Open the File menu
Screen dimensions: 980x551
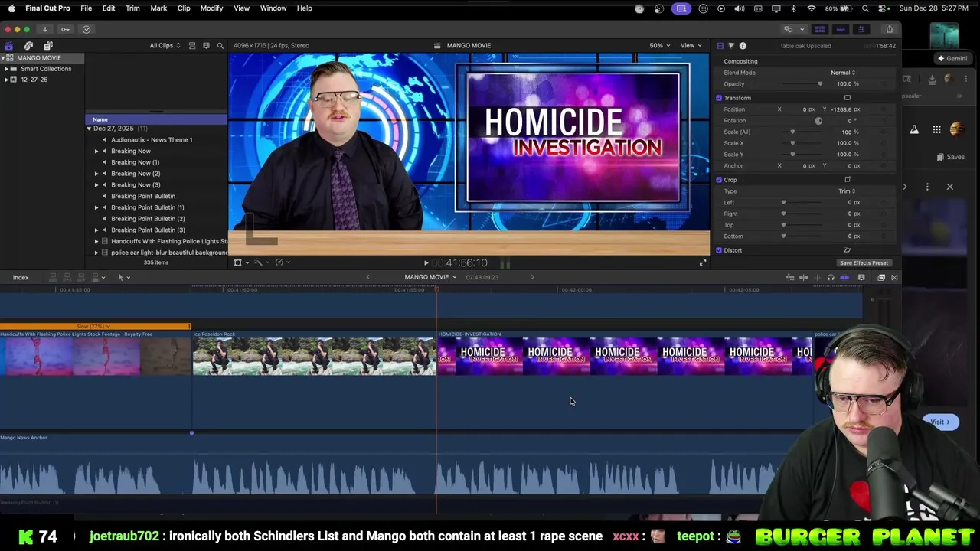(87, 8)
